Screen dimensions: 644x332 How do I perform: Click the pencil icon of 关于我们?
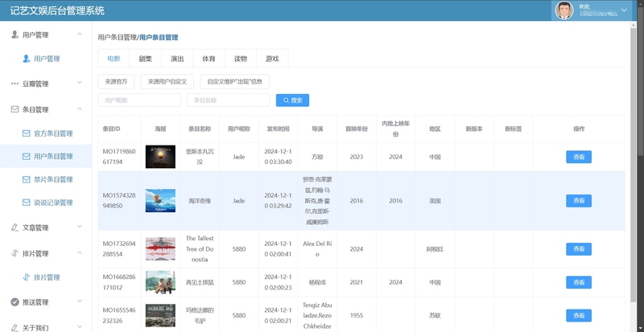(x=14, y=327)
